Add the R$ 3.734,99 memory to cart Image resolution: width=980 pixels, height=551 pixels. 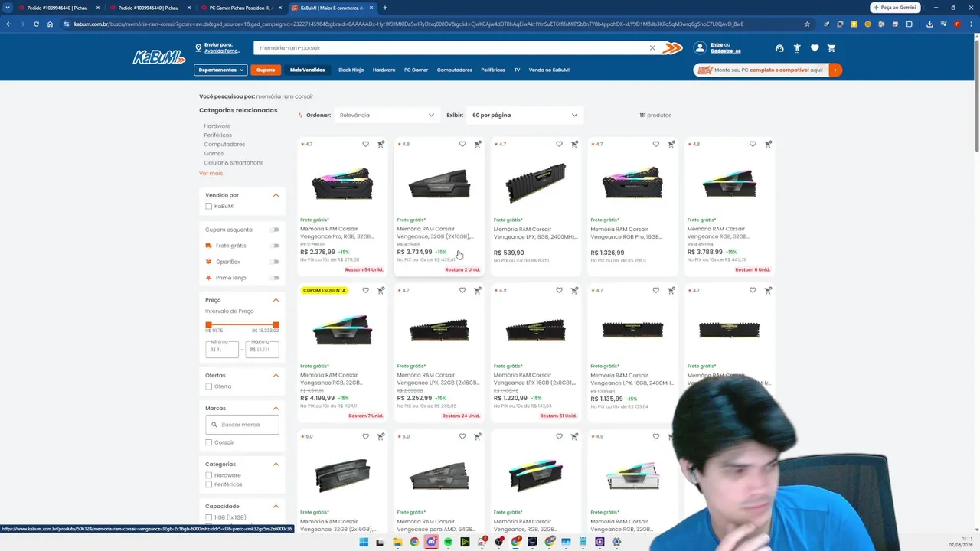(478, 144)
